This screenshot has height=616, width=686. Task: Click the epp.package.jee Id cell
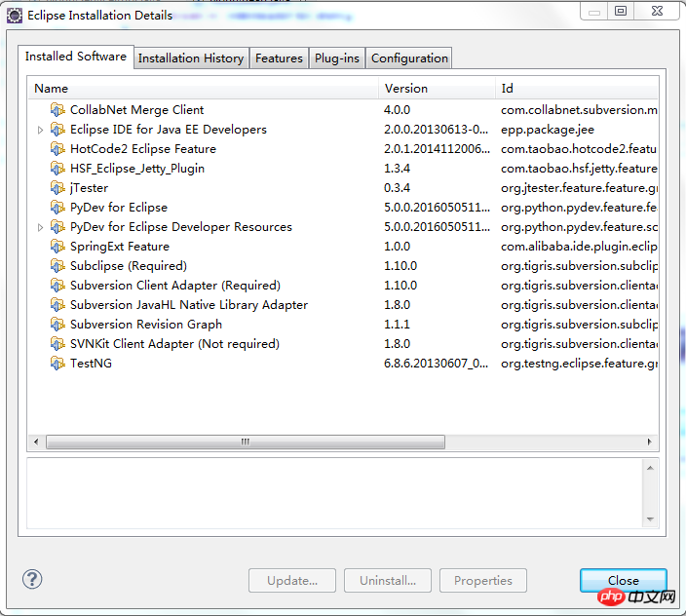coord(548,130)
